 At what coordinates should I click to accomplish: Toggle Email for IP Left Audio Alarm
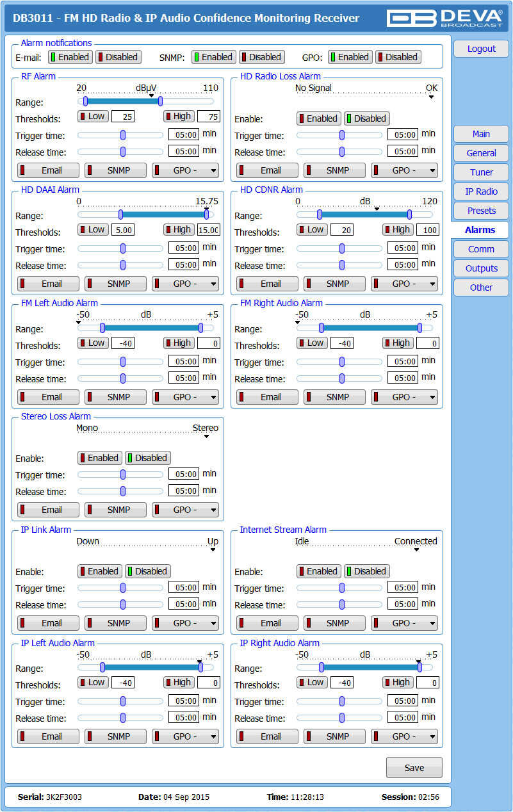(x=48, y=736)
